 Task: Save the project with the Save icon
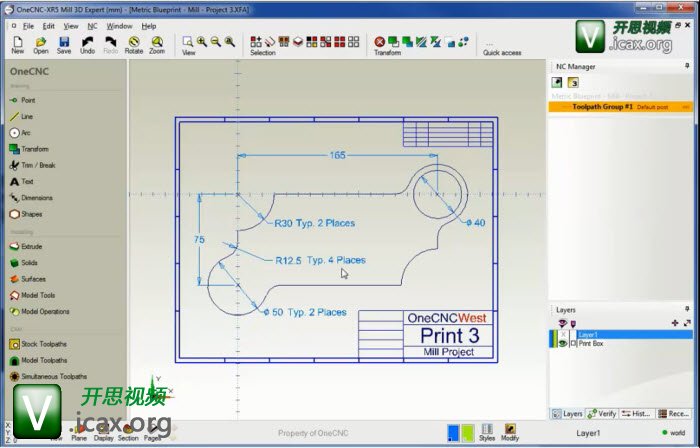pos(64,45)
